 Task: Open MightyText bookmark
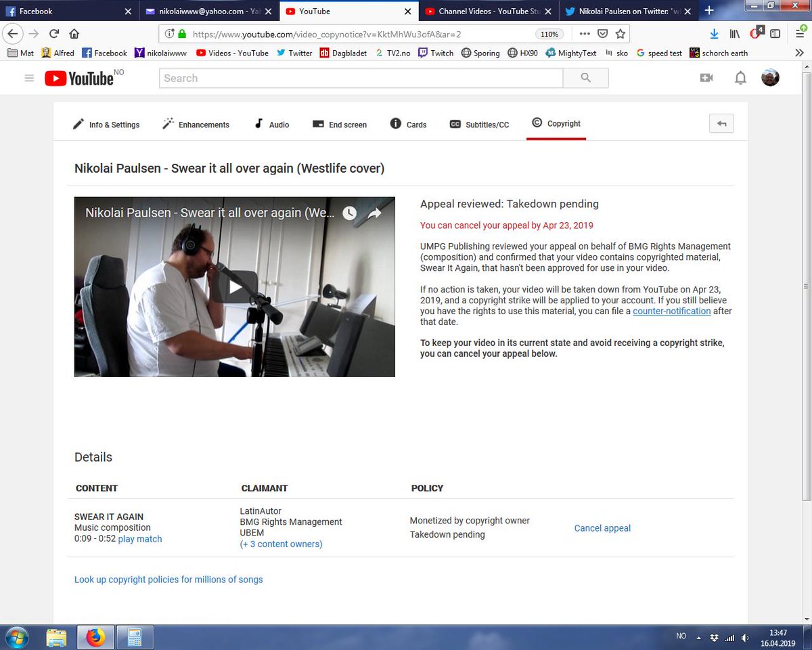coord(572,53)
